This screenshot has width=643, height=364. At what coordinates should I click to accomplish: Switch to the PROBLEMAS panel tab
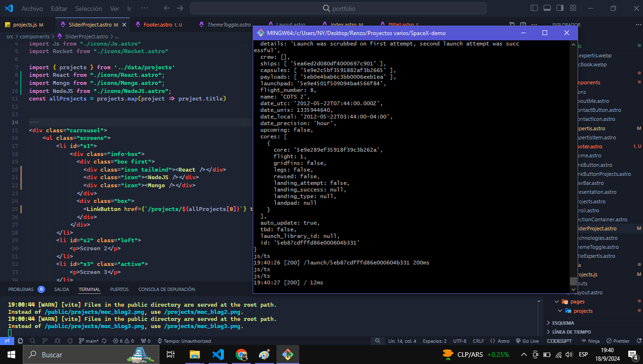click(21, 289)
